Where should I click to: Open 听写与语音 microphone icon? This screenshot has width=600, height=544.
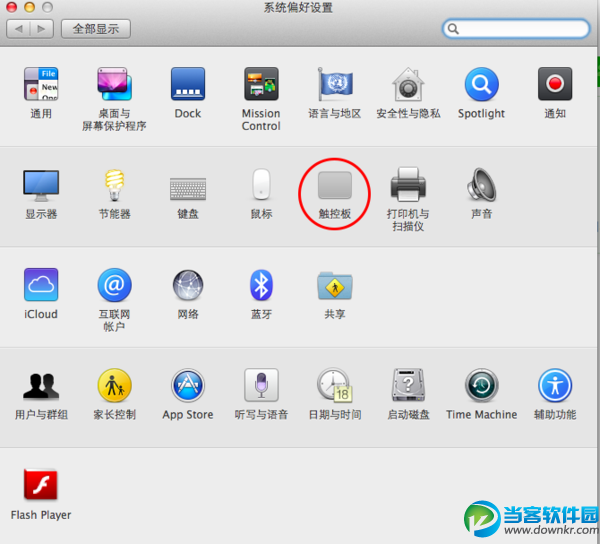(x=261, y=385)
